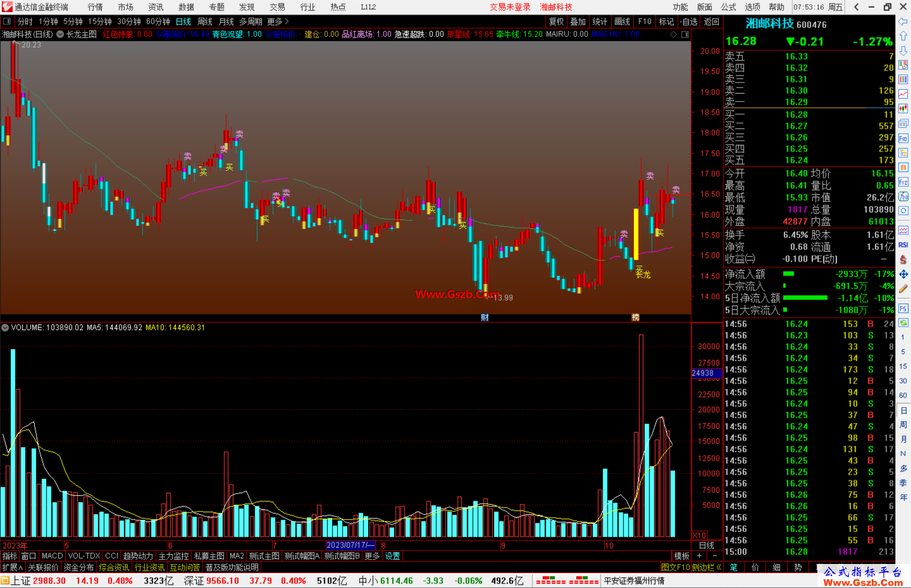The height and width of the screenshot is (588, 911).
Task: Click the red S icon in the sidebar
Action: tap(903, 260)
